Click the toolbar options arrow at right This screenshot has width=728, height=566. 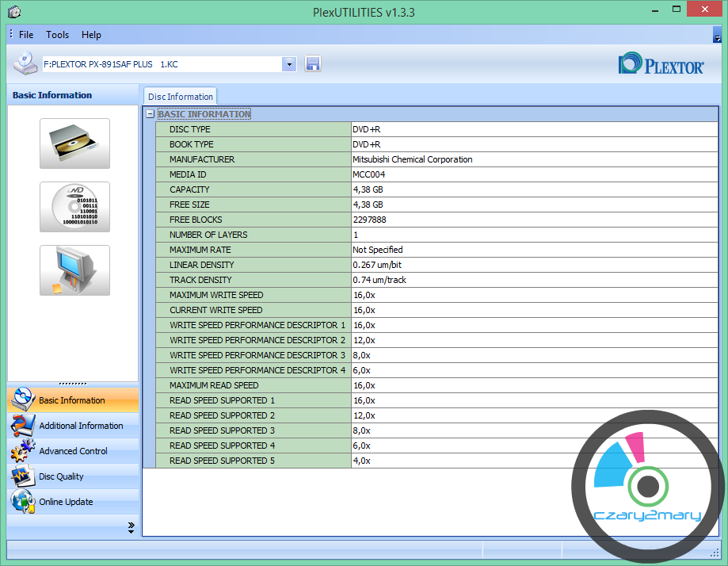tap(716, 37)
